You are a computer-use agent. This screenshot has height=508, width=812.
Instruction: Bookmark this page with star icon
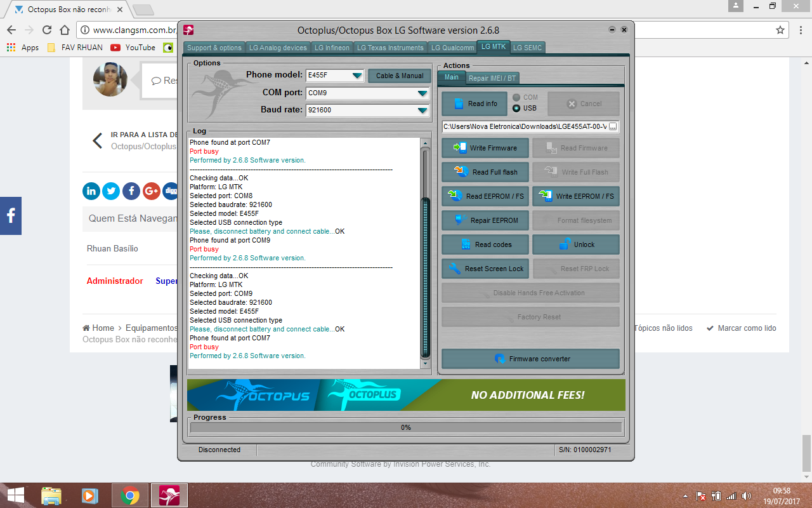click(x=780, y=30)
